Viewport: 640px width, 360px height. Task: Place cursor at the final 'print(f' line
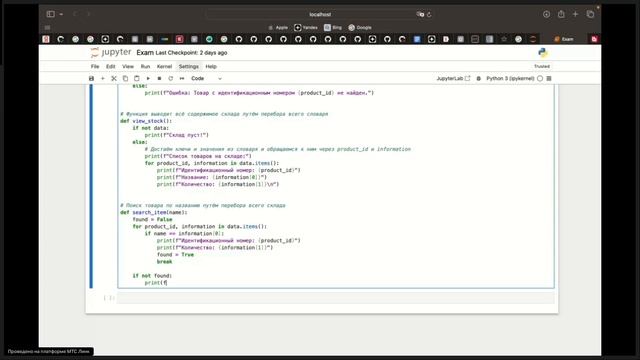coord(156,283)
